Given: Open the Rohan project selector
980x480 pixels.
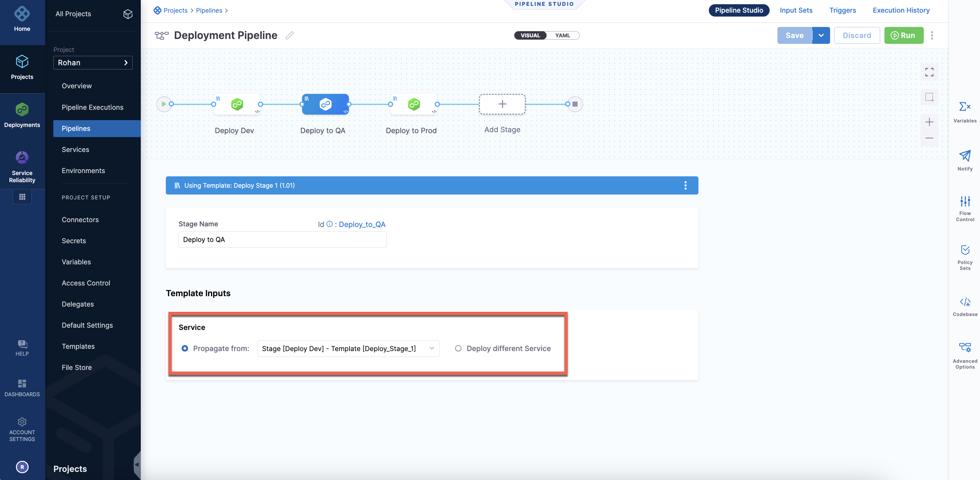Looking at the screenshot, I should click(x=93, y=63).
